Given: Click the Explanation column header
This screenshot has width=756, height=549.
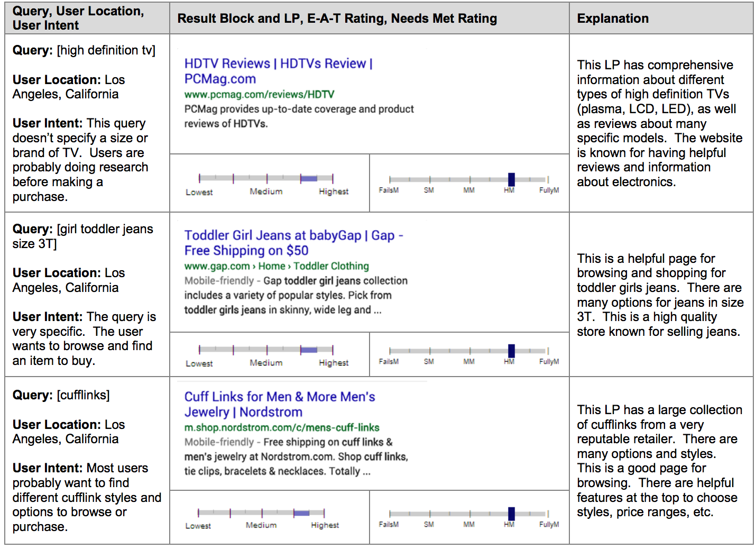Looking at the screenshot, I should pyautogui.click(x=612, y=19).
